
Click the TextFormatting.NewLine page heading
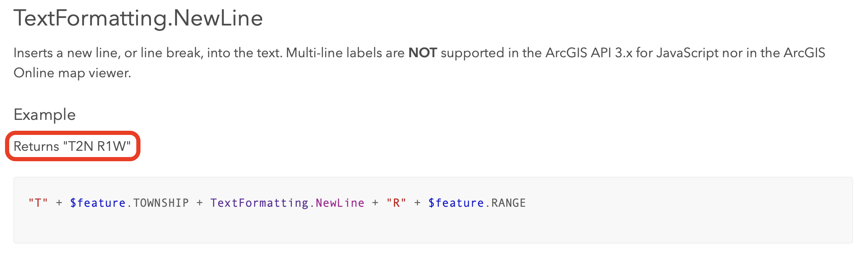tap(138, 18)
